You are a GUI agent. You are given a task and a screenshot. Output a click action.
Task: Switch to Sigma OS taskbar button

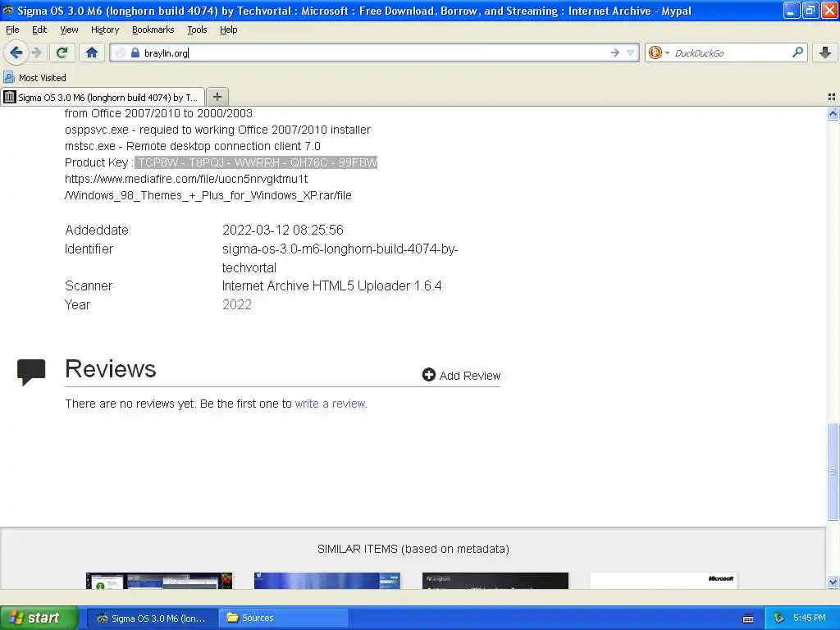(x=152, y=619)
